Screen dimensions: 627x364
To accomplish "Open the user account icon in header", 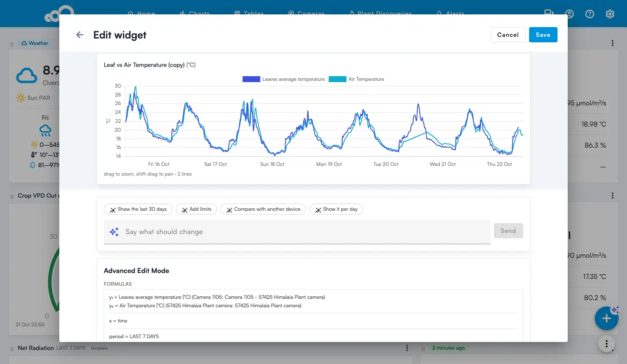I will pyautogui.click(x=569, y=14).
